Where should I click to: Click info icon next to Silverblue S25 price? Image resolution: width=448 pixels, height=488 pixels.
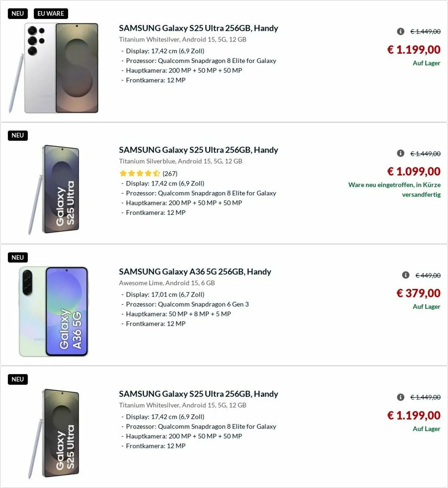tap(401, 153)
